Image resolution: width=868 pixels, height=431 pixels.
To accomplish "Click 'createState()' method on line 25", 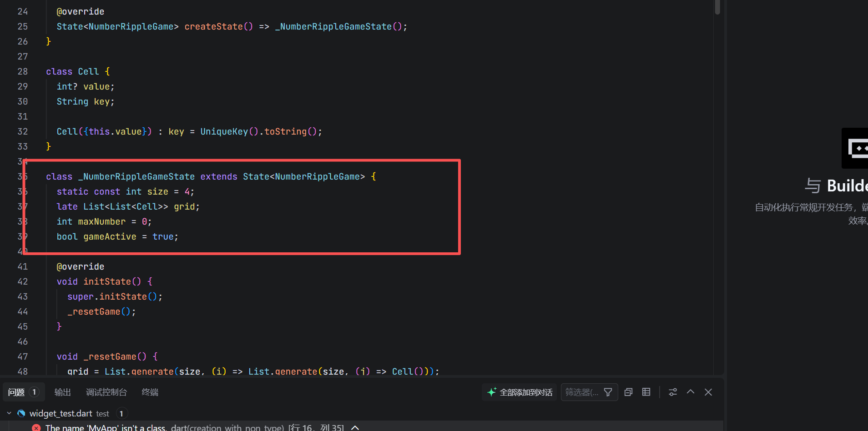I will point(218,26).
